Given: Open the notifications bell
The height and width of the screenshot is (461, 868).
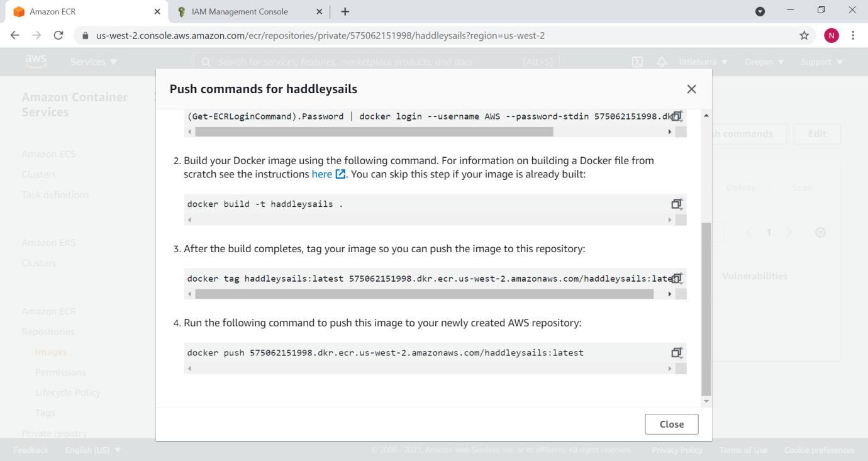Looking at the screenshot, I should pos(662,62).
